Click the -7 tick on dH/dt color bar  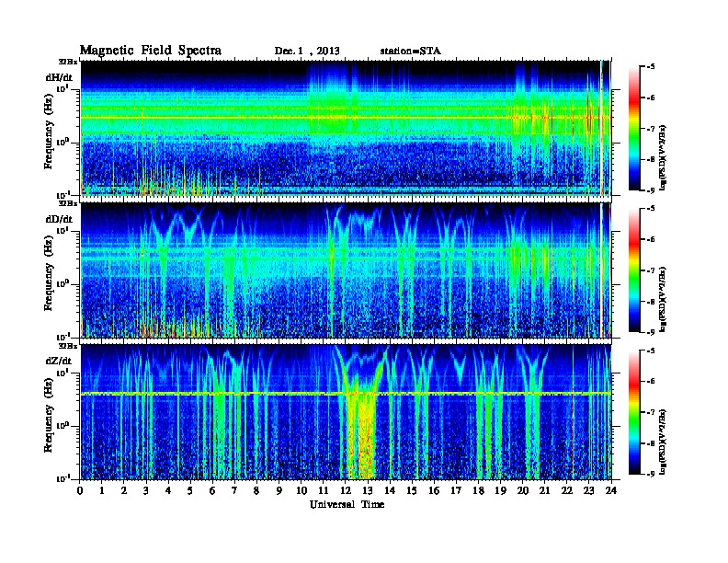coord(650,128)
